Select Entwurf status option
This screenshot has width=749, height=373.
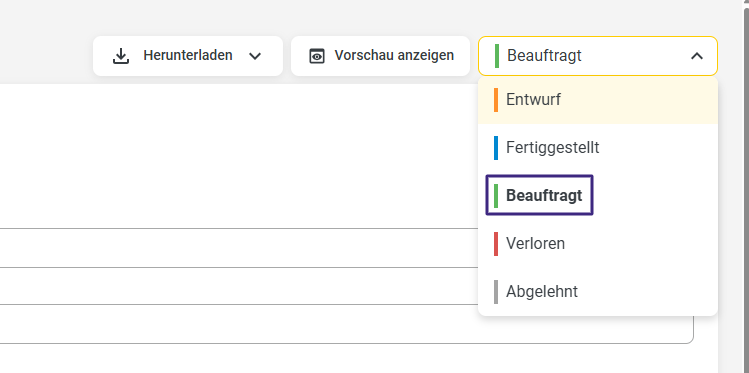pos(598,100)
